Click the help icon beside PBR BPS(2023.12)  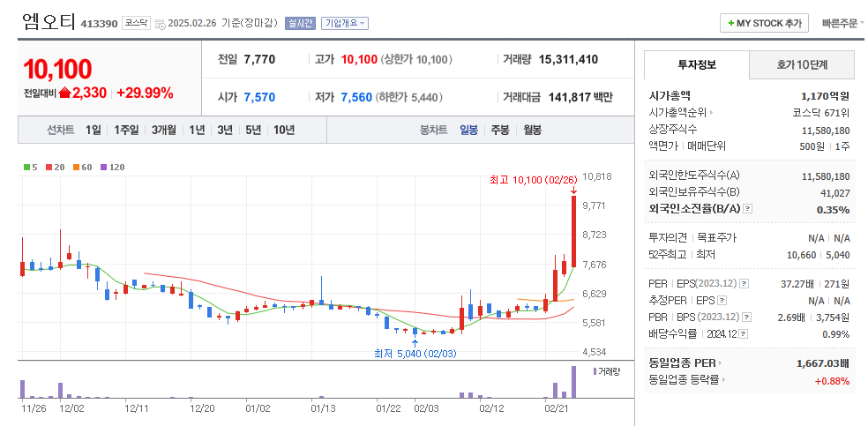[x=747, y=317]
